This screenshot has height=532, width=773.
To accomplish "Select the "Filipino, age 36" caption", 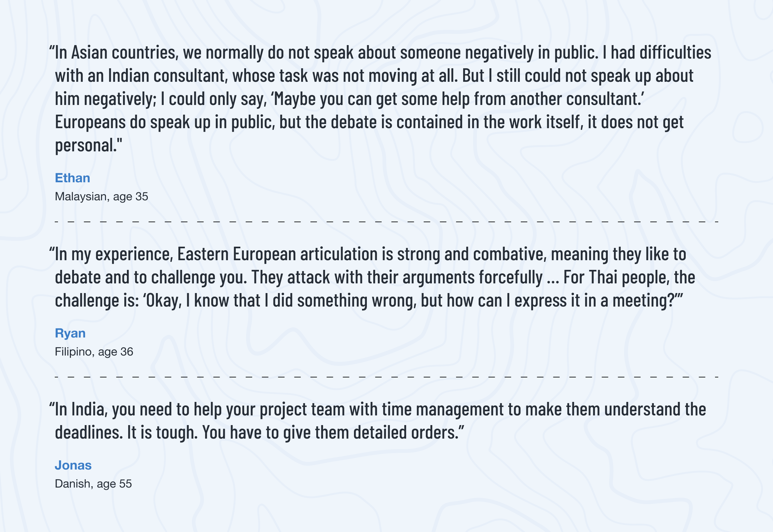I will 94,352.
